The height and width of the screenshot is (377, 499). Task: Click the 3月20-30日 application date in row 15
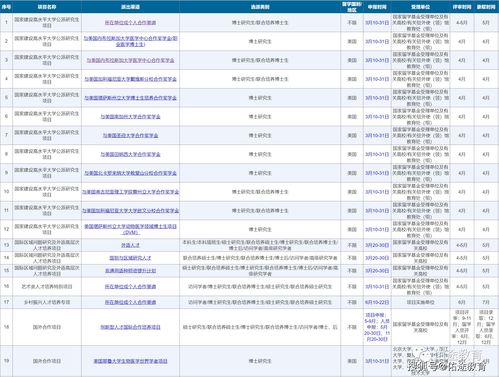(x=377, y=271)
